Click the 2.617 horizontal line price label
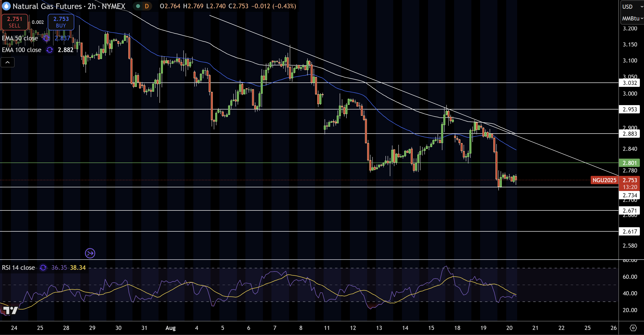 coord(629,231)
